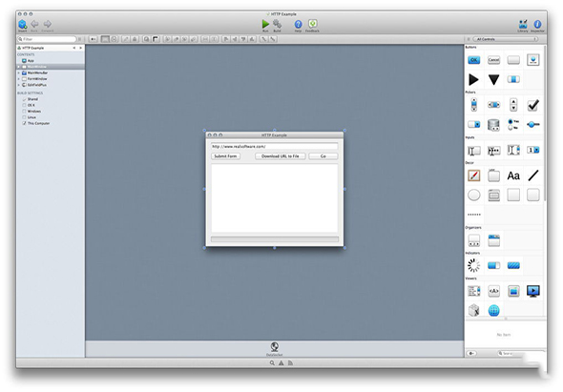Viewport: 563px width, 392px height.
Task: Run the project with the green play icon
Action: [265, 24]
